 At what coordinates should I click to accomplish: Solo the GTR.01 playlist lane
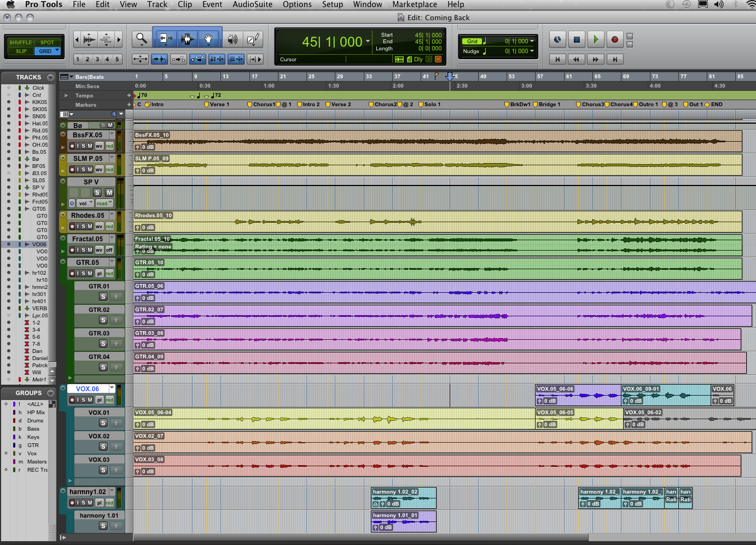103,297
